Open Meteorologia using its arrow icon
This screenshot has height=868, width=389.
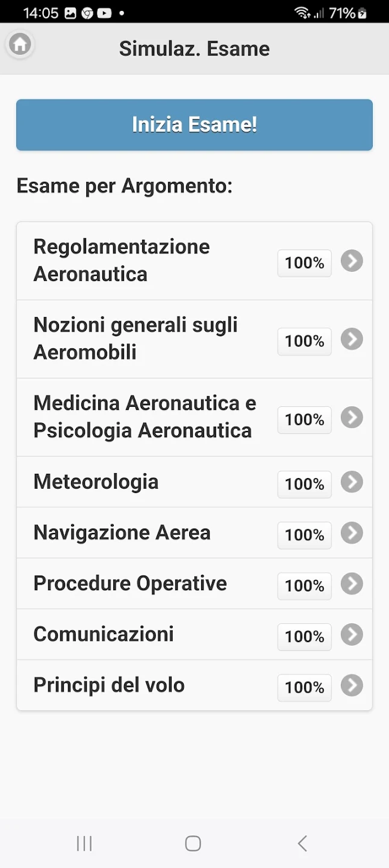352,482
